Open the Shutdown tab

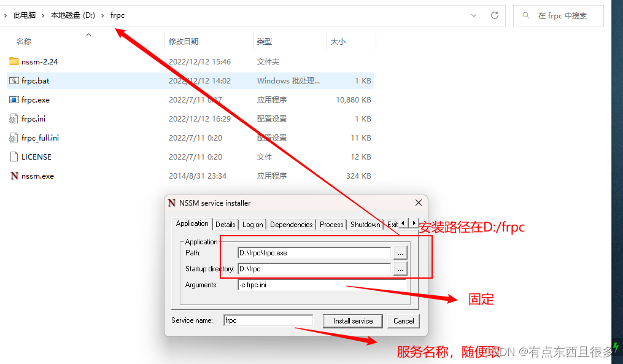click(365, 225)
